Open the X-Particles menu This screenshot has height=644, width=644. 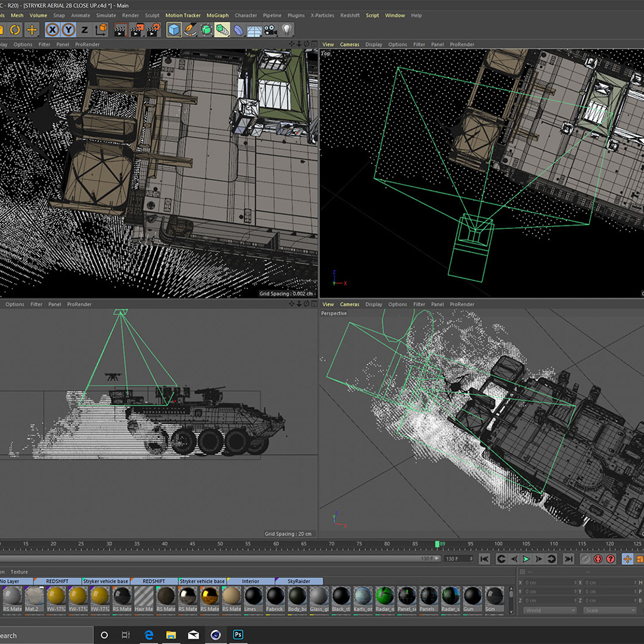tap(322, 15)
